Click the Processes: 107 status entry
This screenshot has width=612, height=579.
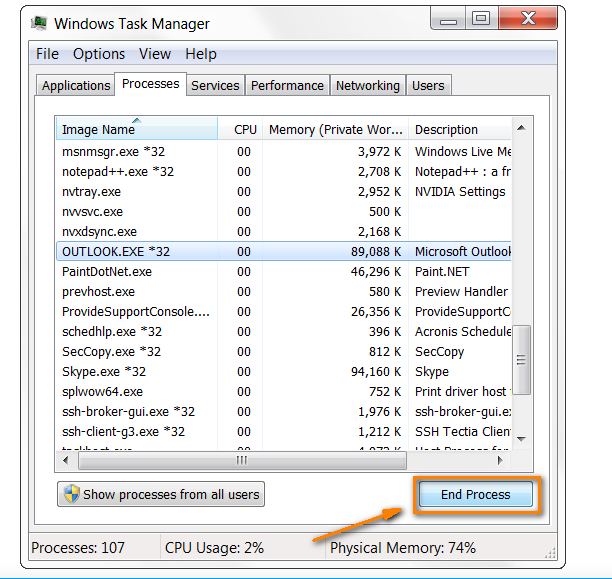pos(78,548)
